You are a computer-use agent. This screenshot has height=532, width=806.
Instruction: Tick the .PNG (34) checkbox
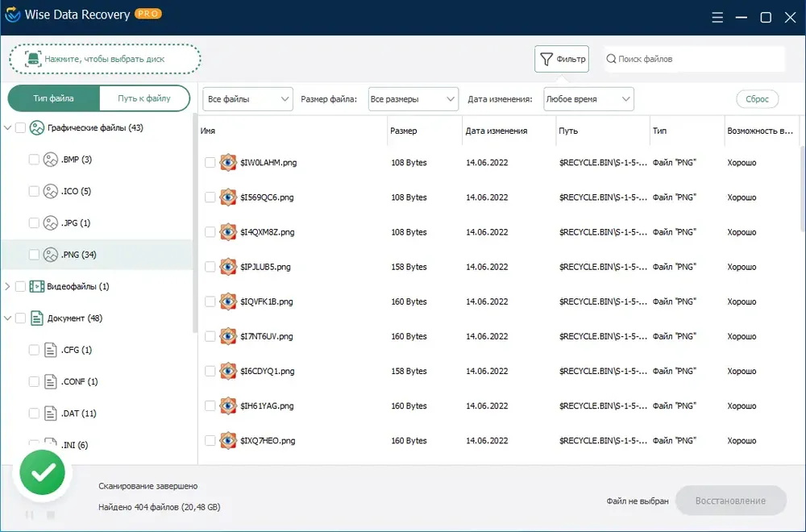(34, 255)
